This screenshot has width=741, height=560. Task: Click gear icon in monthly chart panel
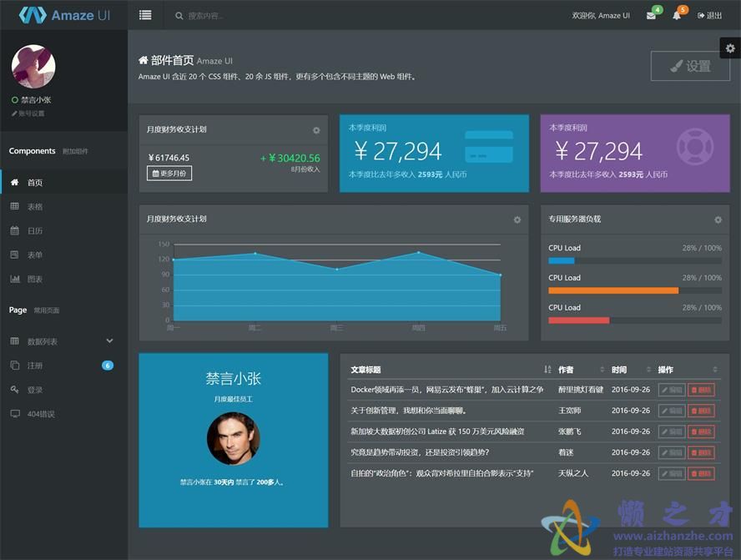[517, 219]
